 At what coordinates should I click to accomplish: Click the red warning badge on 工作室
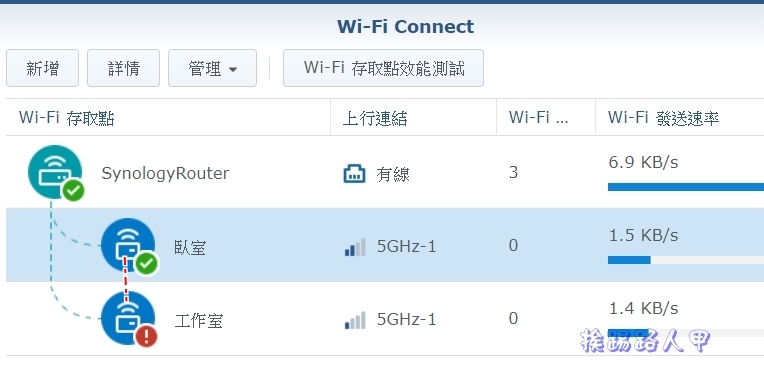pyautogui.click(x=146, y=336)
